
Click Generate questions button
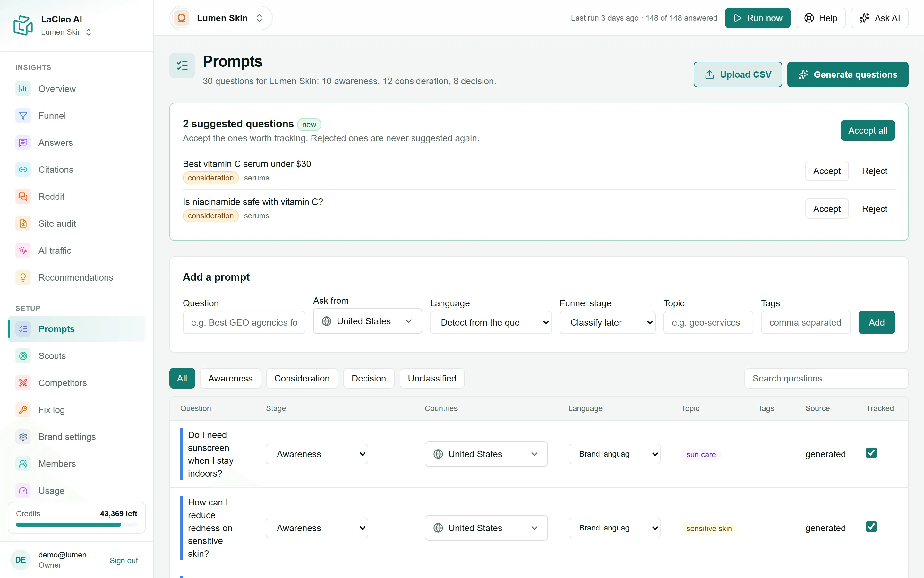tap(848, 74)
